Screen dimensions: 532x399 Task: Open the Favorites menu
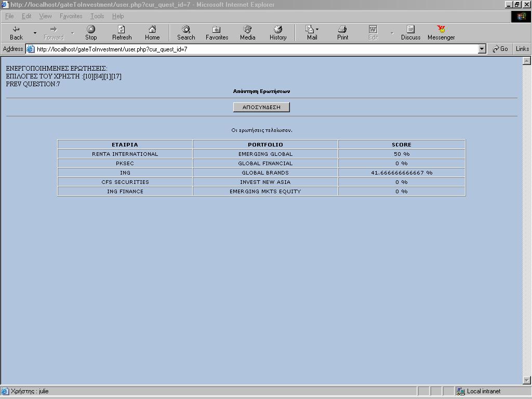click(71, 16)
